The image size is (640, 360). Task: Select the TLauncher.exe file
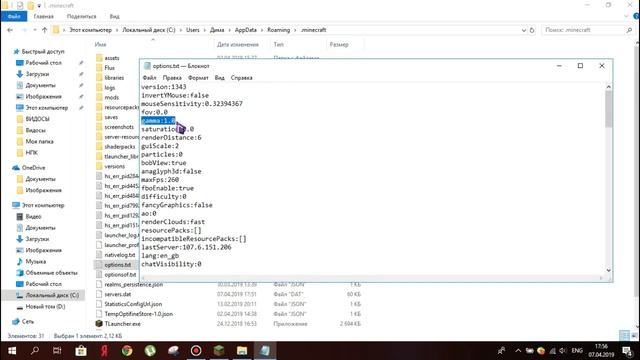tap(122, 324)
